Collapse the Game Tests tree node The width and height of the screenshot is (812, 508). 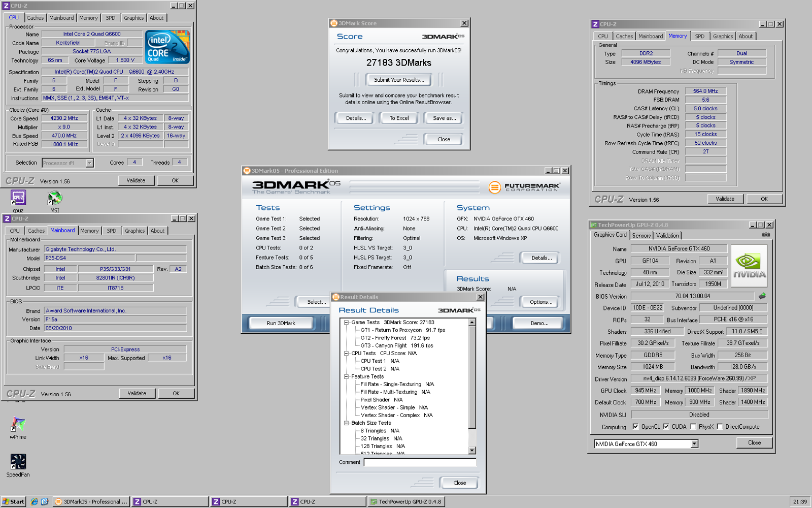point(346,323)
